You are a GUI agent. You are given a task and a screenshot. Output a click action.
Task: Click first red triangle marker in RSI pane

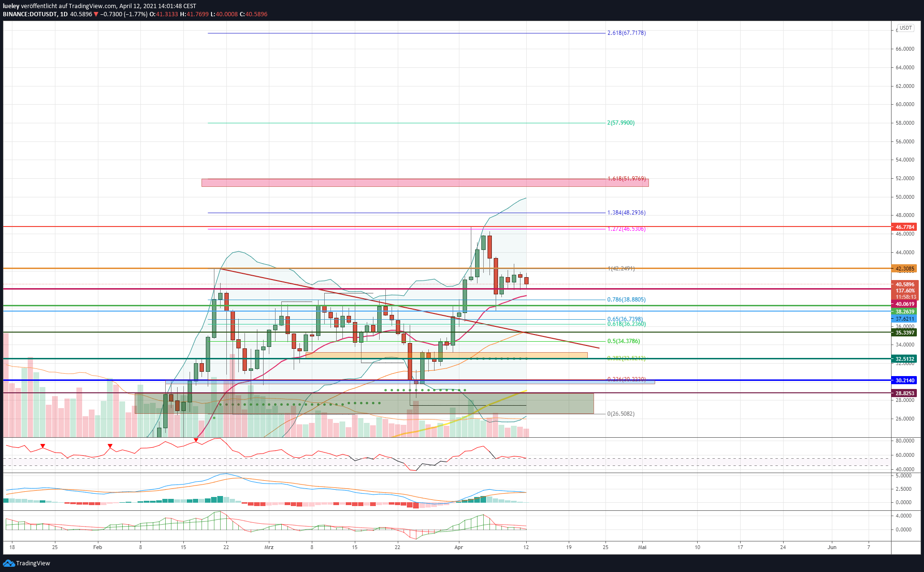coord(43,446)
